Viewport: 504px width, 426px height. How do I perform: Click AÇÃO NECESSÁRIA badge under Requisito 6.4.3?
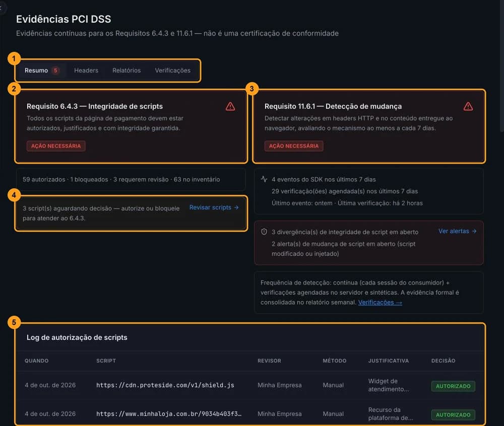(x=56, y=146)
